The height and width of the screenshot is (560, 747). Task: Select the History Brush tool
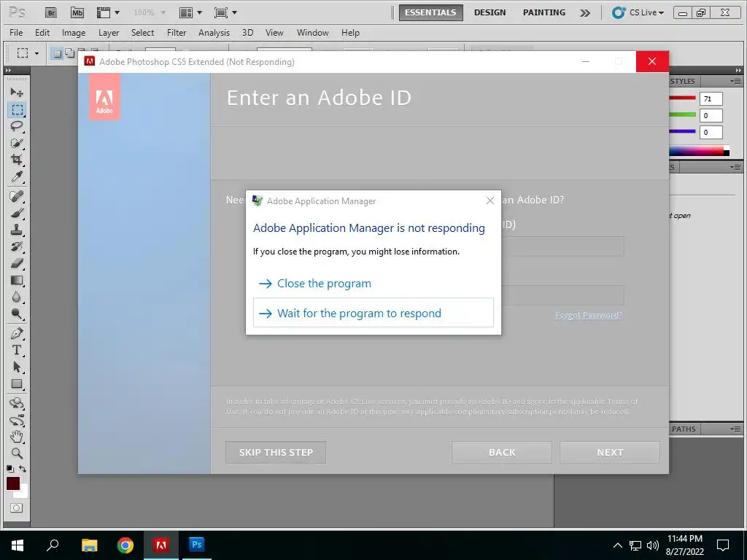[x=17, y=246]
